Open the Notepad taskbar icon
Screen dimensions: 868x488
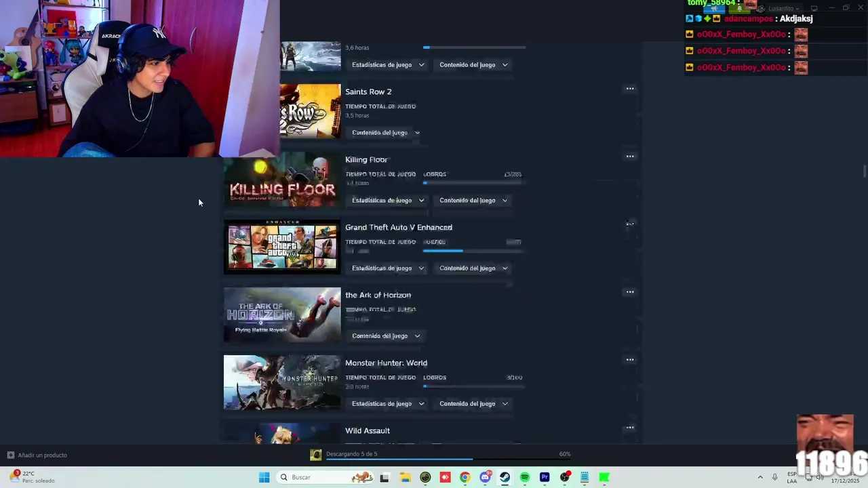click(585, 477)
